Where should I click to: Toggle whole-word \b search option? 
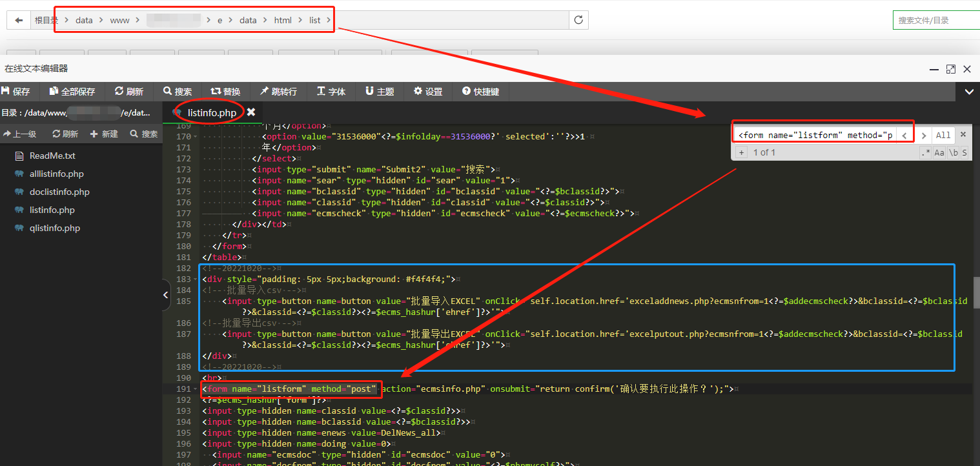point(953,152)
